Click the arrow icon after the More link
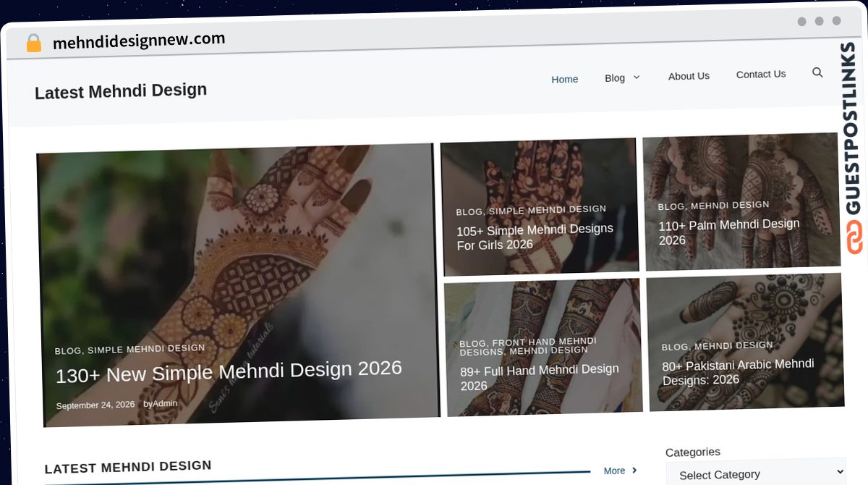868x485 pixels. click(634, 470)
